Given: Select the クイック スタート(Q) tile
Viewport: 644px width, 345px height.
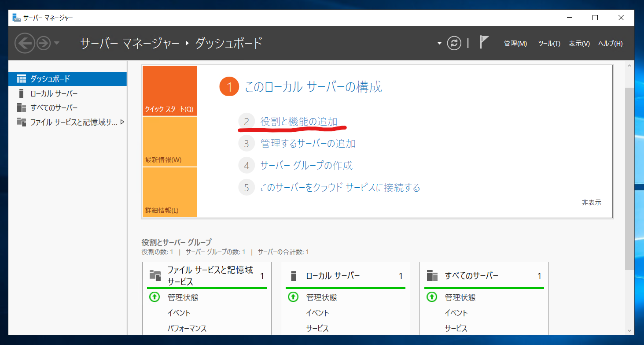Looking at the screenshot, I should (x=169, y=91).
